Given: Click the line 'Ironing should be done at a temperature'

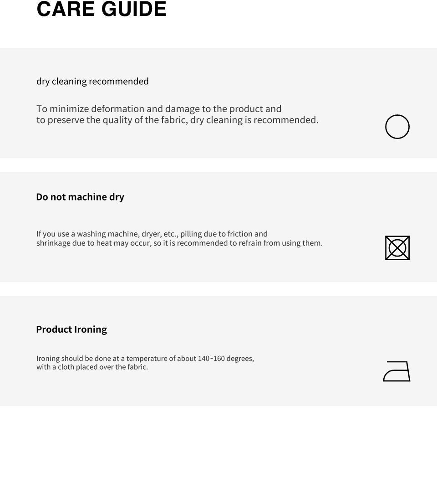Looking at the screenshot, I should pyautogui.click(x=145, y=358).
